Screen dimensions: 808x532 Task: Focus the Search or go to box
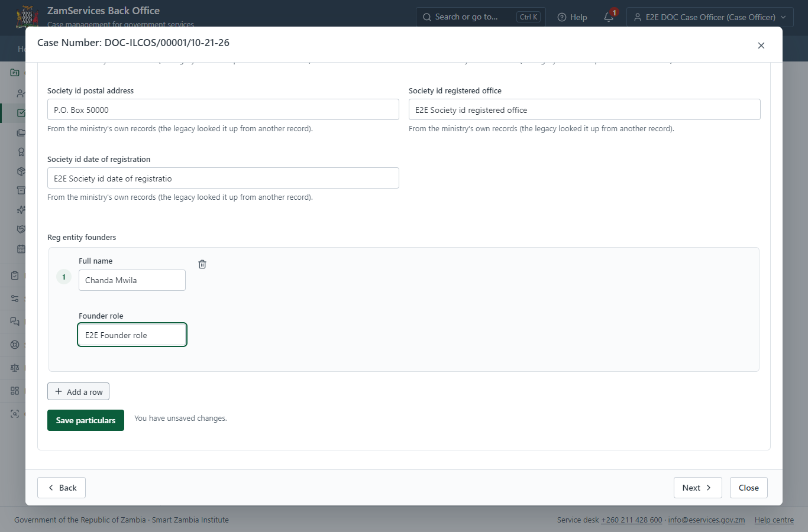coord(480,17)
